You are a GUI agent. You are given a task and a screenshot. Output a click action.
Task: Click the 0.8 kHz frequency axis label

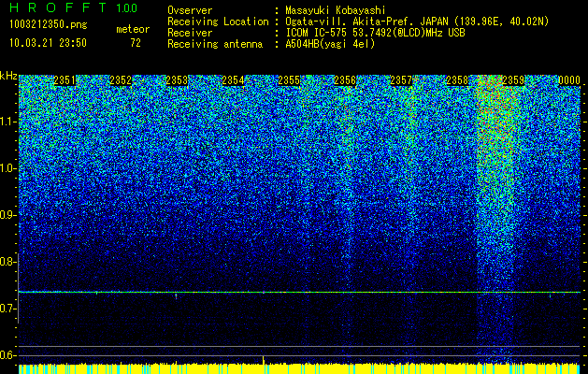(7, 262)
